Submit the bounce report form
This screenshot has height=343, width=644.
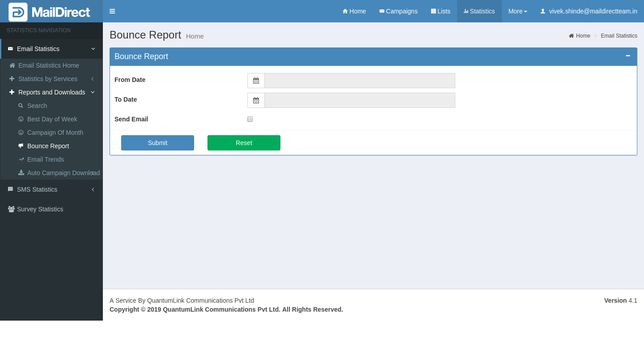(157, 143)
